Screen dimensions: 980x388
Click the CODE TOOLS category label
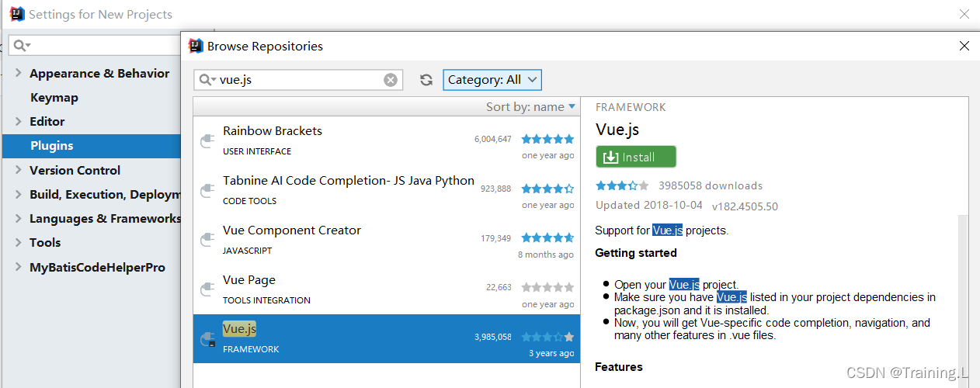click(250, 201)
